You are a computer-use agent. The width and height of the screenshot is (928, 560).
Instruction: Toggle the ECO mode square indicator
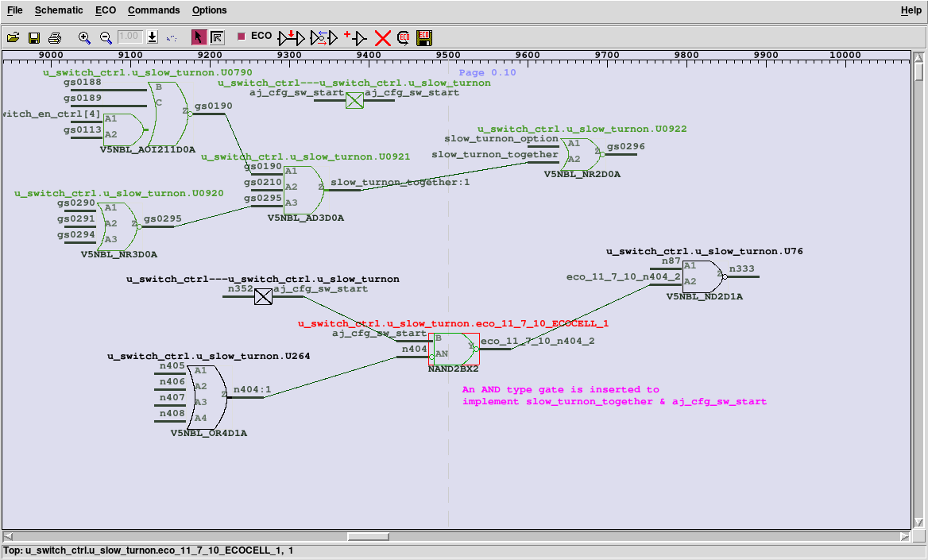(x=241, y=37)
